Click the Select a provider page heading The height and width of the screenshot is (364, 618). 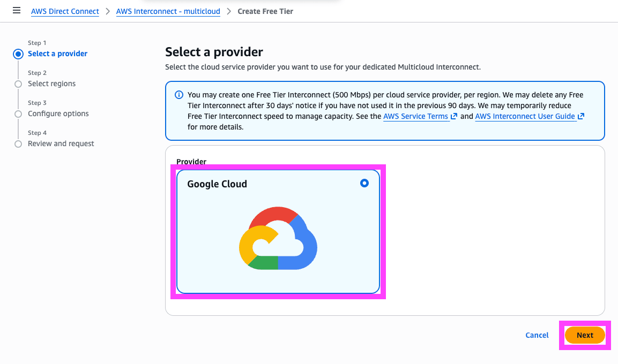(x=214, y=52)
